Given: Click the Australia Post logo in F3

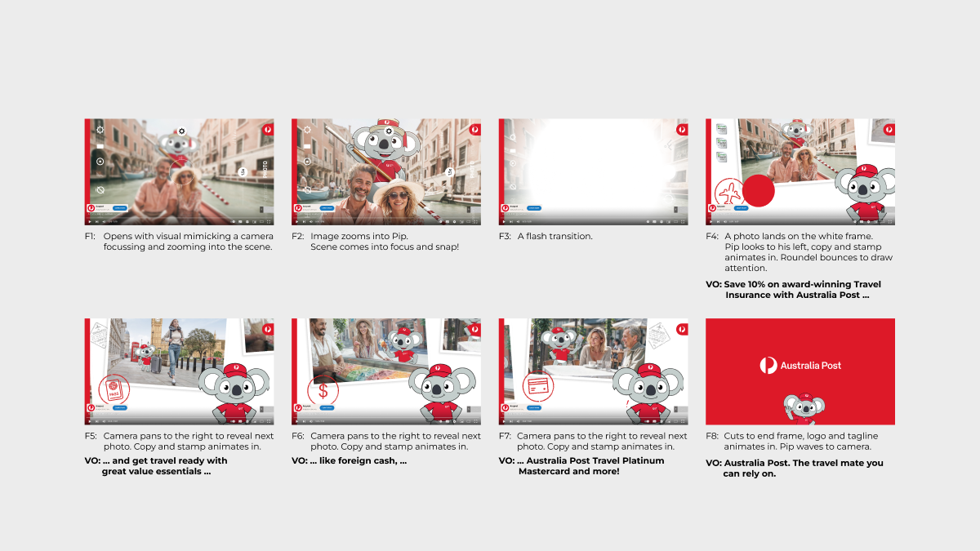Looking at the screenshot, I should [681, 128].
